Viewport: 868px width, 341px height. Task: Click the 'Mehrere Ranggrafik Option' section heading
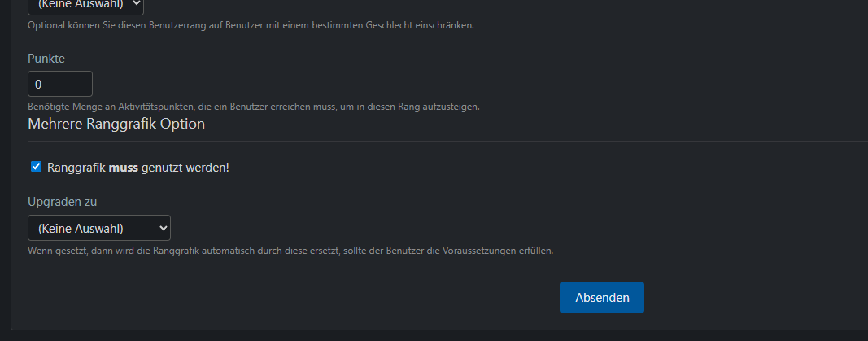(x=116, y=124)
